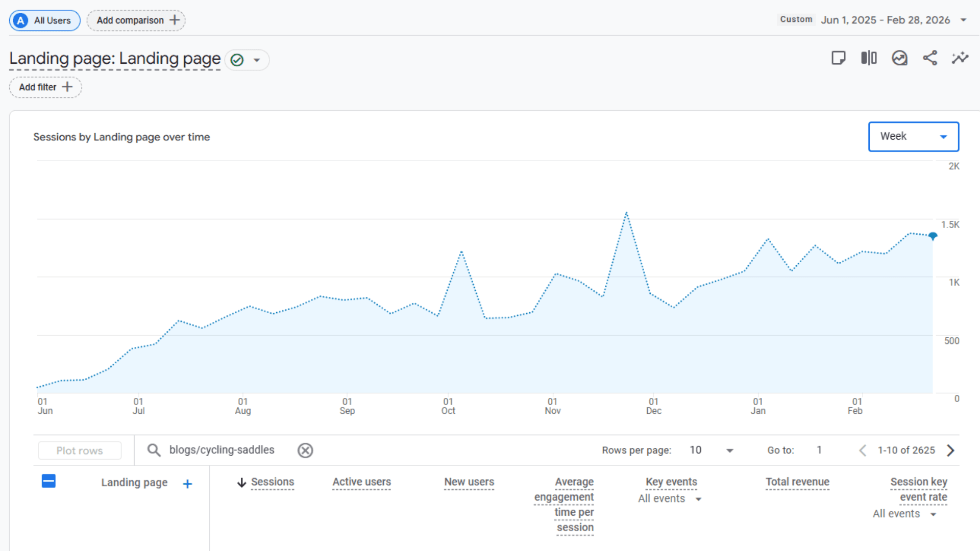Viewport: 980px width, 551px height.
Task: Deselect all rows using the blue checkbox
Action: (x=48, y=481)
